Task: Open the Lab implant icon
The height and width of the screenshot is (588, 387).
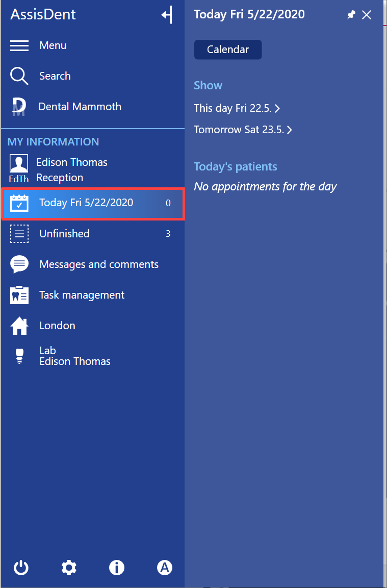Action: click(x=19, y=356)
